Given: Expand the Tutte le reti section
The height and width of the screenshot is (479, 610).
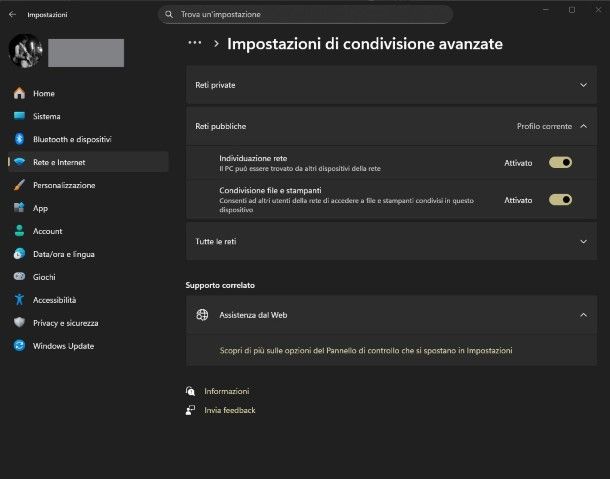Looking at the screenshot, I should (584, 241).
